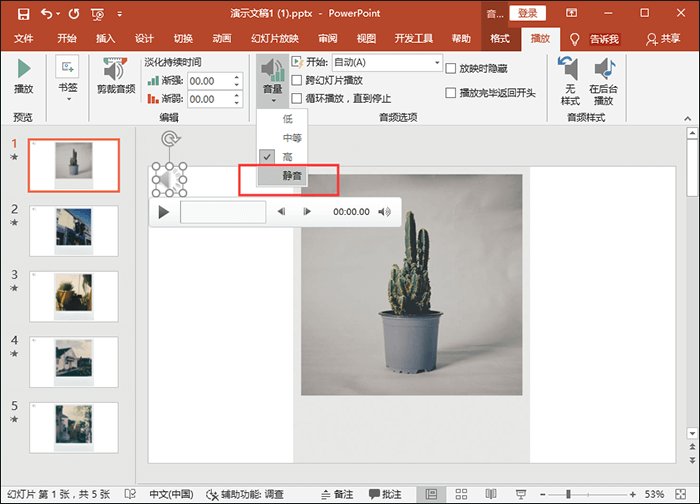Click the Login (登录) button
Screen dimensions: 700x504
tap(526, 13)
